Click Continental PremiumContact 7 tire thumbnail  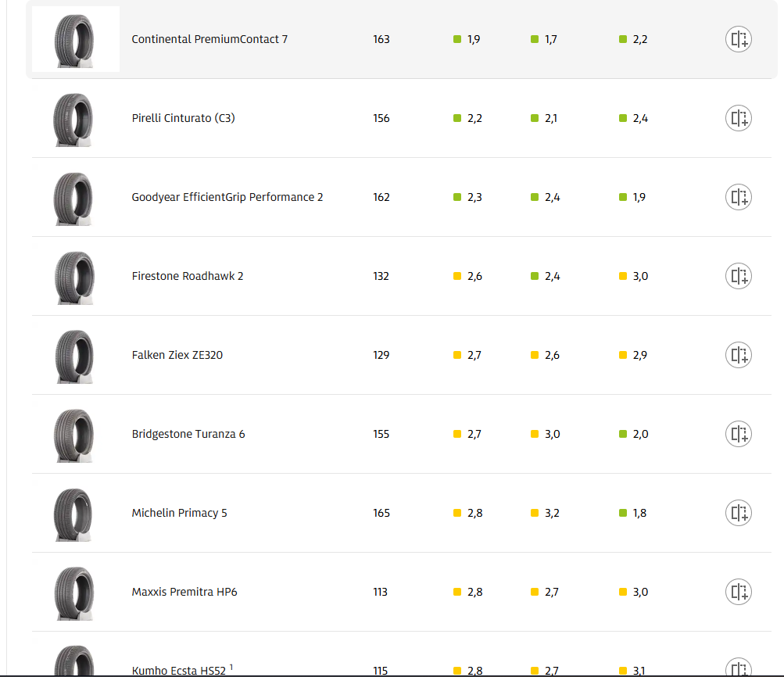pyautogui.click(x=75, y=39)
